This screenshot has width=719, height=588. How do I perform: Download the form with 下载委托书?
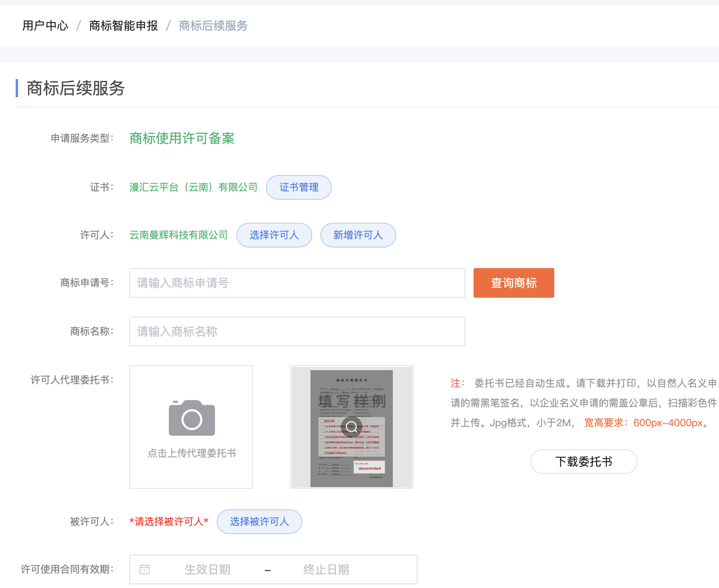[584, 462]
